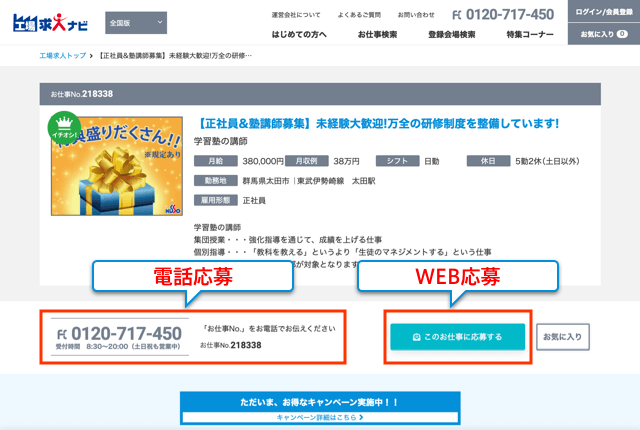Select the お仕事検索 menu item
Image resolution: width=640 pixels, height=430 pixels.
point(378,35)
